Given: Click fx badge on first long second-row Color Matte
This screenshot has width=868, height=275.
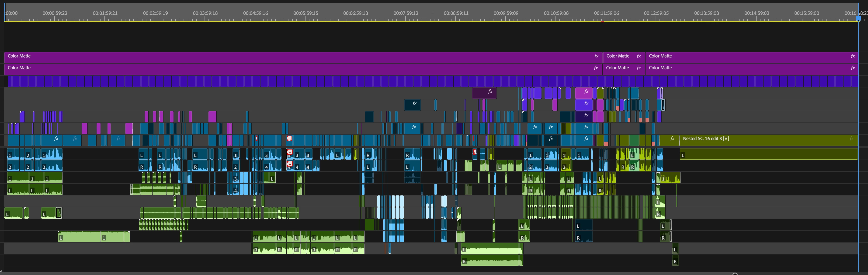Looking at the screenshot, I should [596, 68].
